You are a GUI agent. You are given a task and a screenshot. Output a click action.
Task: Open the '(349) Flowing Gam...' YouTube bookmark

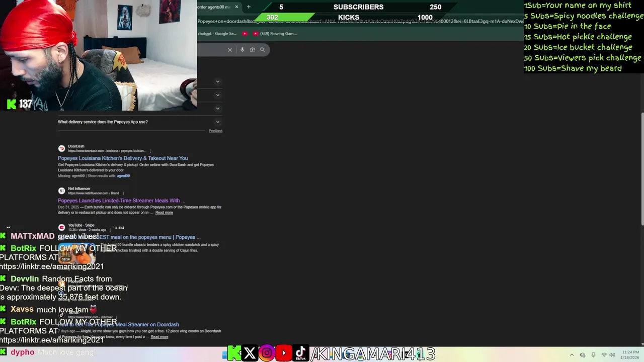pos(275,34)
